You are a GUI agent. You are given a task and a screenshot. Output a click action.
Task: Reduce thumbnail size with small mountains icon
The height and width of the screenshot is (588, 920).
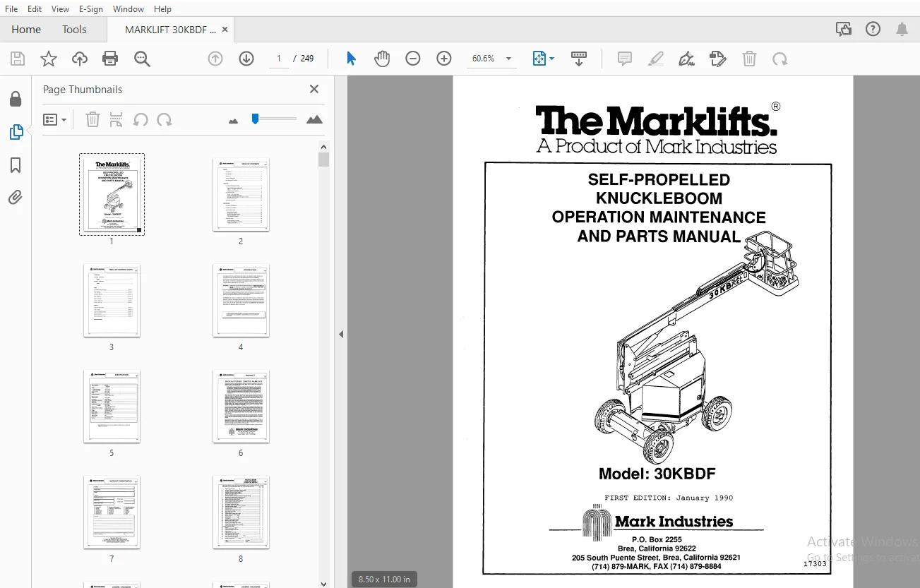pos(234,121)
